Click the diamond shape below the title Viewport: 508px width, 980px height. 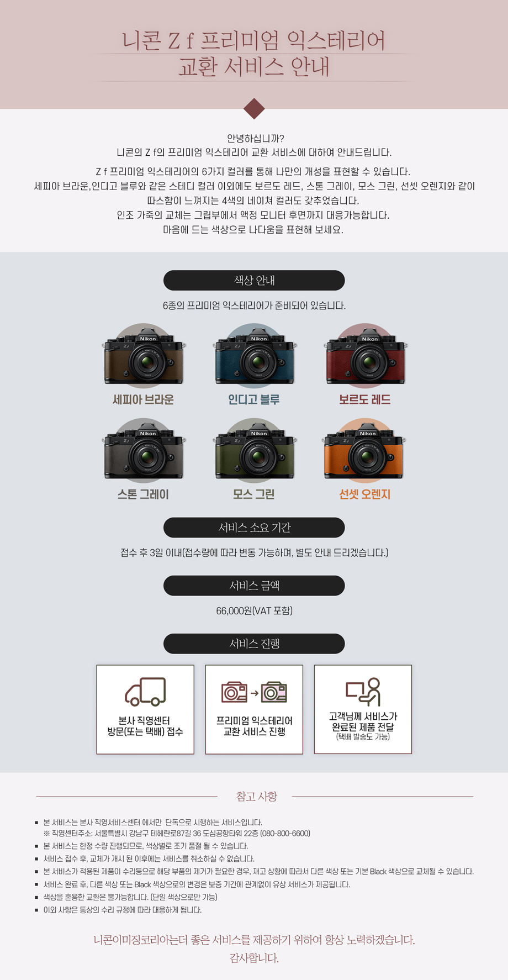pos(254,108)
